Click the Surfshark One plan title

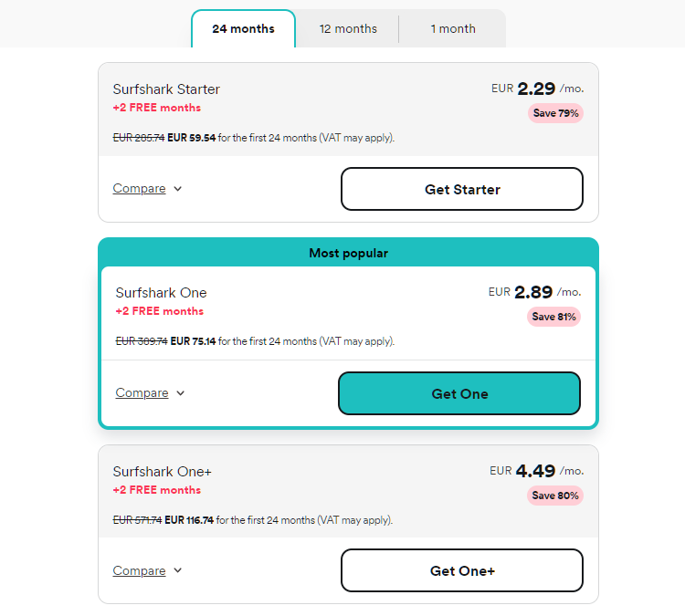[161, 293]
